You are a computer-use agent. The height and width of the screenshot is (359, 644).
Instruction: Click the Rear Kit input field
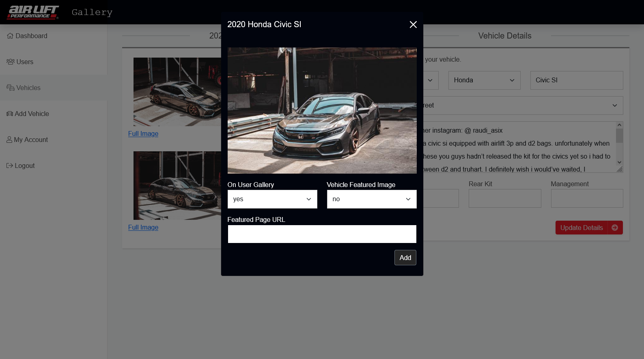[505, 198]
